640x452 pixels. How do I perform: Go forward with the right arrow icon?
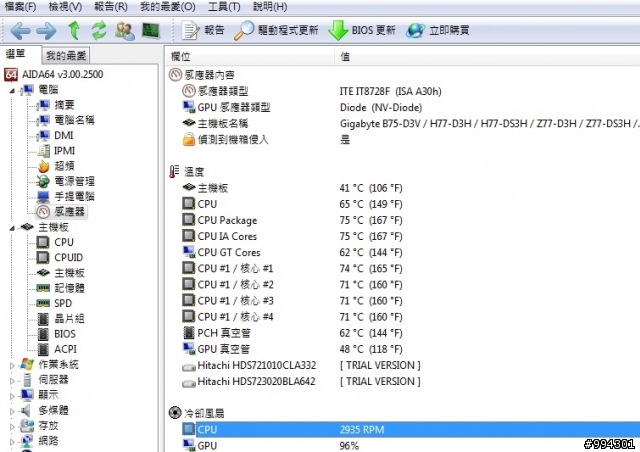(x=46, y=31)
